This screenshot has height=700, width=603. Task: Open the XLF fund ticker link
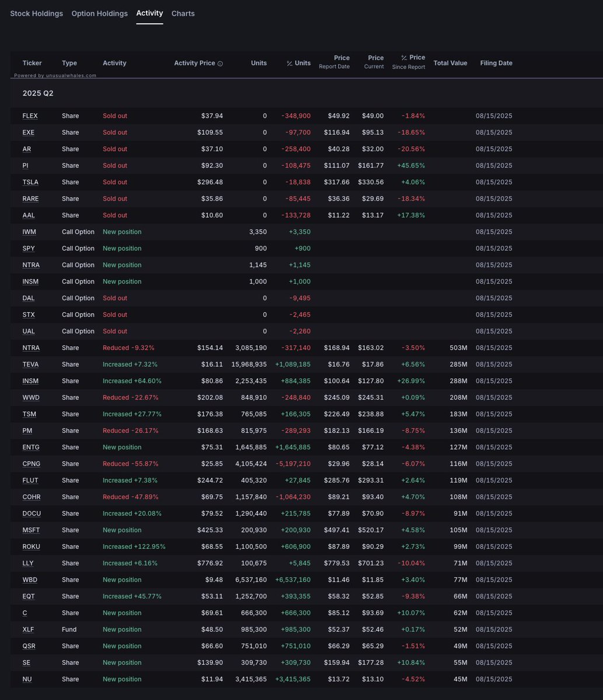(x=29, y=629)
